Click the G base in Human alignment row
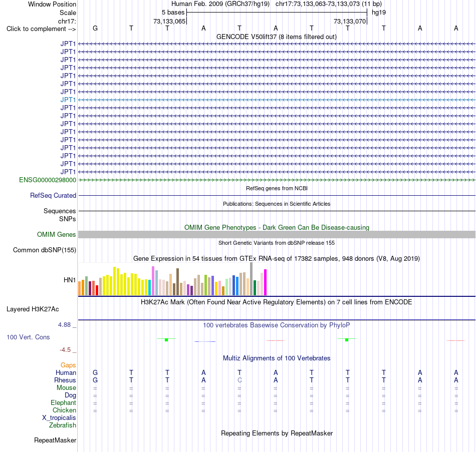This screenshot has width=476, height=452. (95, 372)
